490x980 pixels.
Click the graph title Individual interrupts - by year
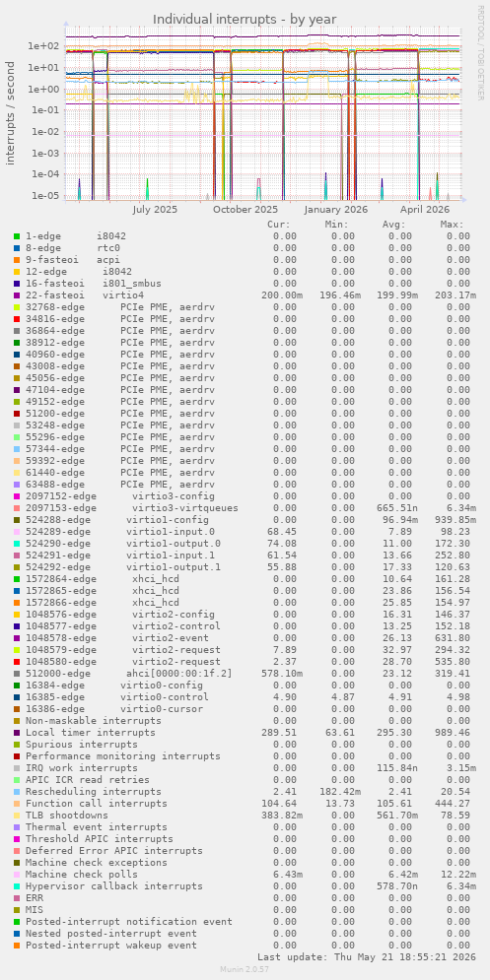coord(245,20)
